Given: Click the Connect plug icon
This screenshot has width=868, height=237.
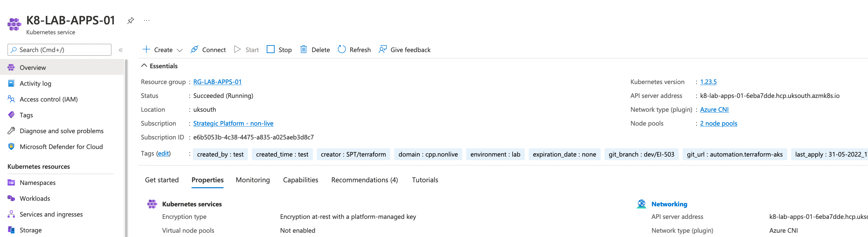Looking at the screenshot, I should (195, 49).
